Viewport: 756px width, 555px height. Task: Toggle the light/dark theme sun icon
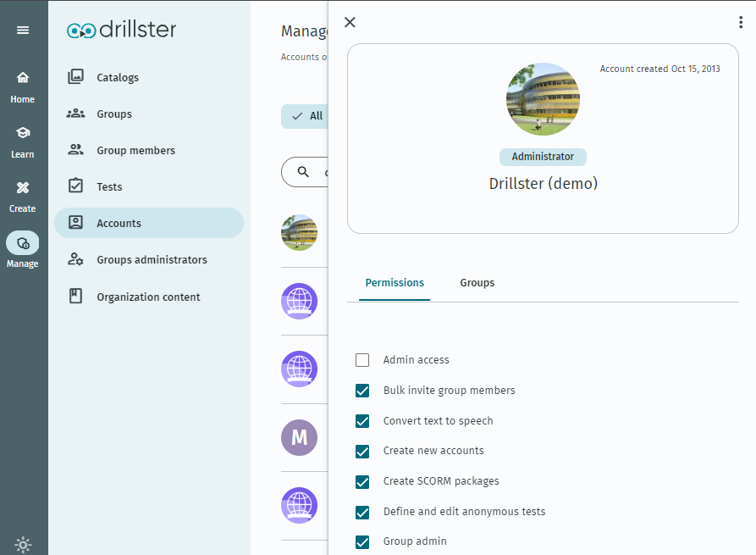23,545
